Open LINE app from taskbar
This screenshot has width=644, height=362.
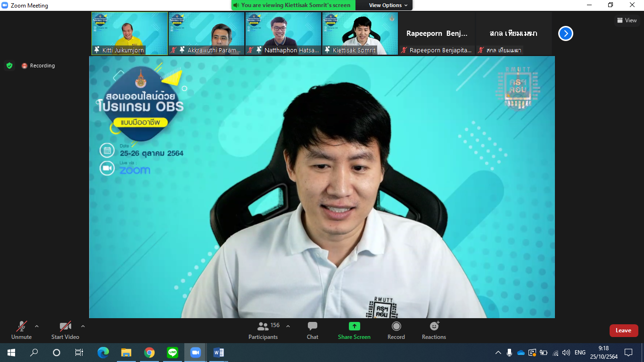[173, 353]
